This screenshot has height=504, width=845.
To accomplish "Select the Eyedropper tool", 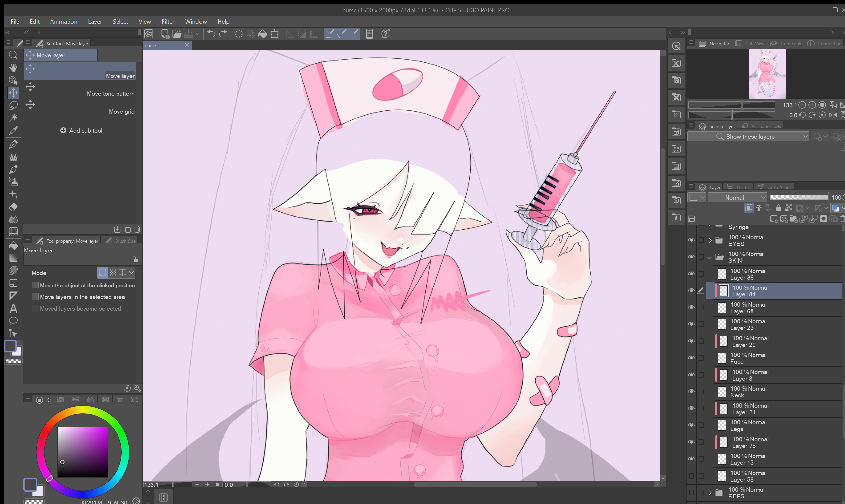I will tap(13, 131).
